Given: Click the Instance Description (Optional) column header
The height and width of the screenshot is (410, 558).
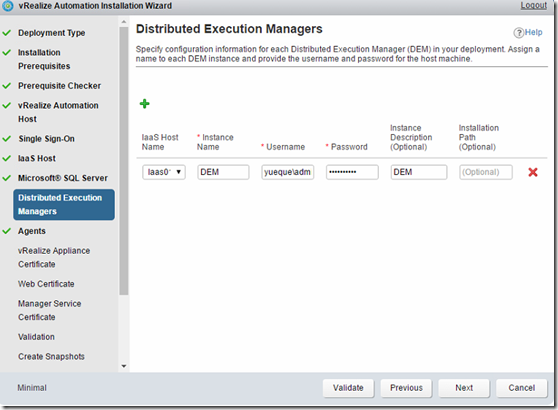Looking at the screenshot, I should pyautogui.click(x=411, y=137).
